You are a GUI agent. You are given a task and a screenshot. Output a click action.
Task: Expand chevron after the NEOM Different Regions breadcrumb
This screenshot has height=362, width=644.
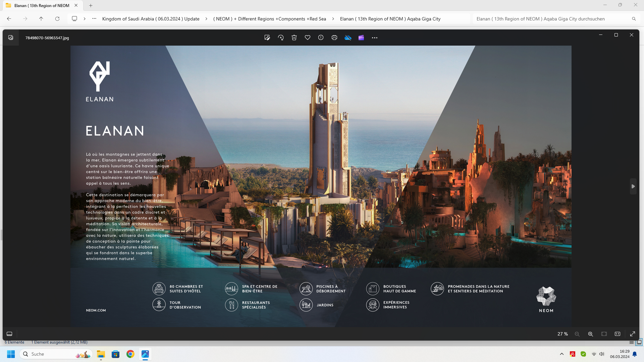(333, 19)
